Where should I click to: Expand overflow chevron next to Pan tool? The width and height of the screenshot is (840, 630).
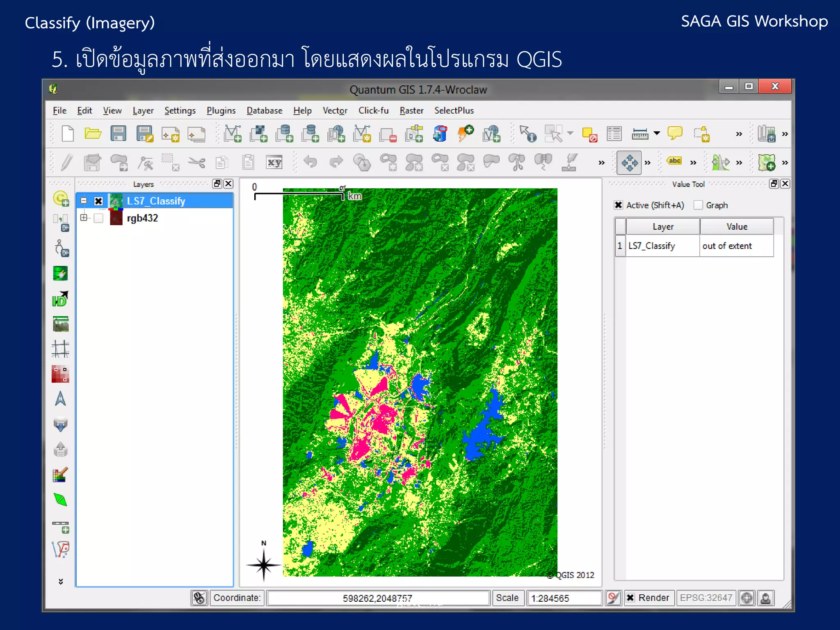(x=648, y=163)
